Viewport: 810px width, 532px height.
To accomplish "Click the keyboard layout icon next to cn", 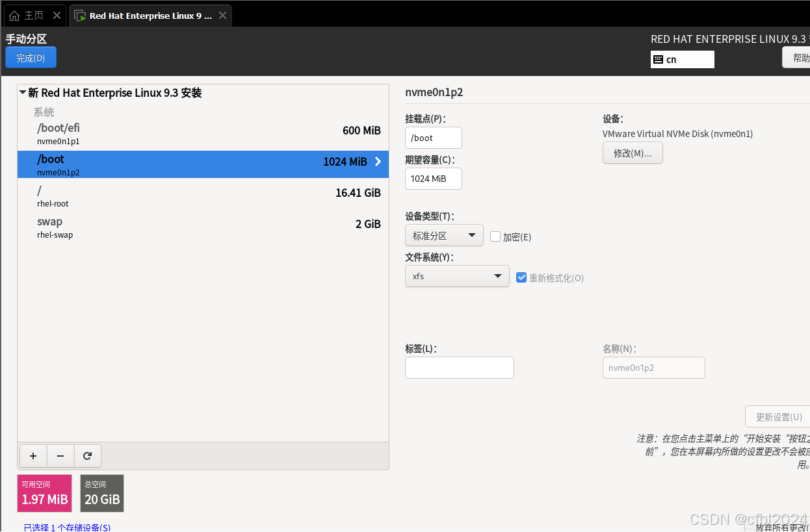I will 658,59.
